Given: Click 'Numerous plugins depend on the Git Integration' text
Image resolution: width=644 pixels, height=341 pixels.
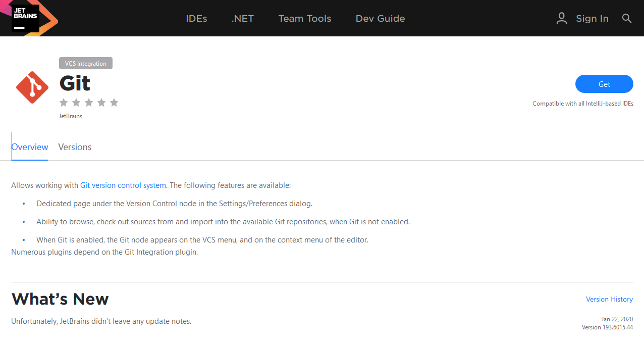Looking at the screenshot, I should coord(104,252).
